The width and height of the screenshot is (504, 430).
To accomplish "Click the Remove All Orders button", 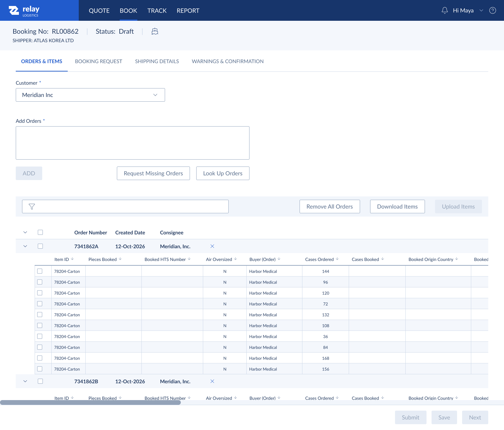I will click(330, 207).
